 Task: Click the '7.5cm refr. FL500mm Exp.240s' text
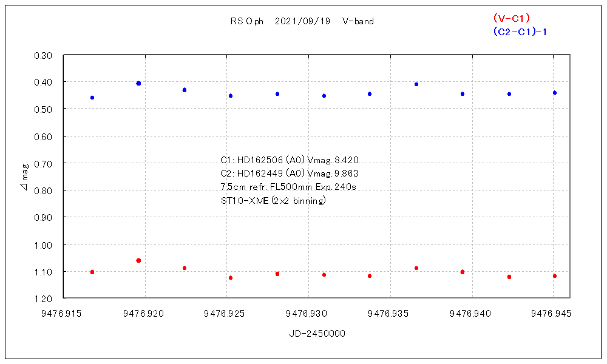[x=288, y=187]
